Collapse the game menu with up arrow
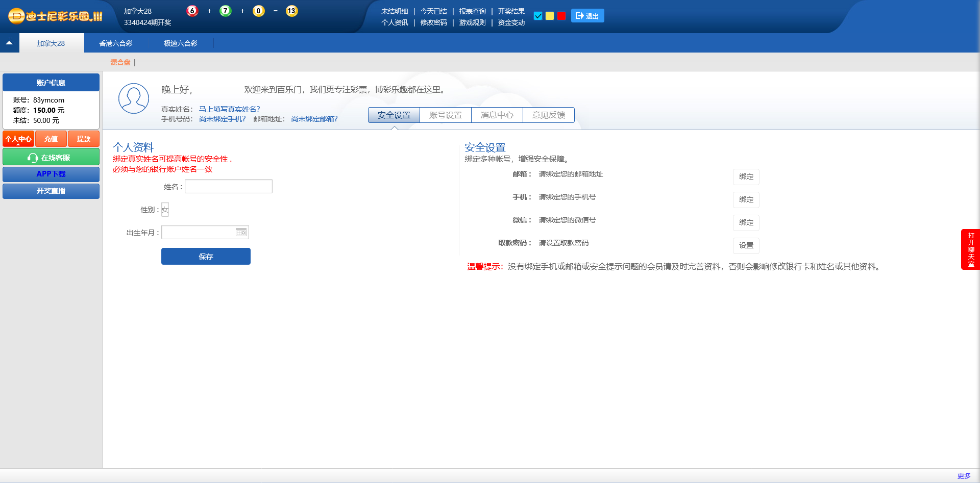The height and width of the screenshot is (483, 980). tap(9, 43)
